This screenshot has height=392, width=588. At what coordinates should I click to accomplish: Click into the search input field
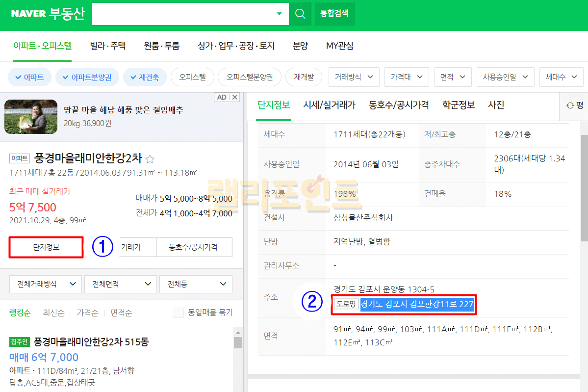tap(181, 13)
